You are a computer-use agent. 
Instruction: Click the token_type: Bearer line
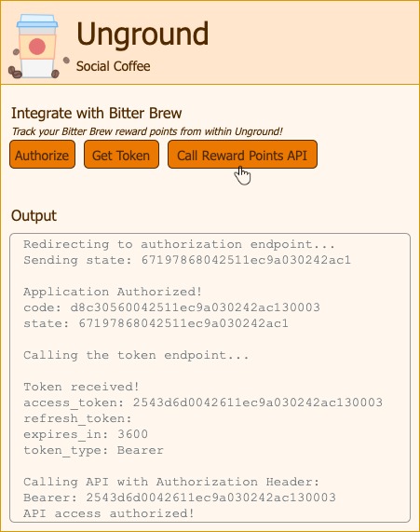click(x=93, y=450)
